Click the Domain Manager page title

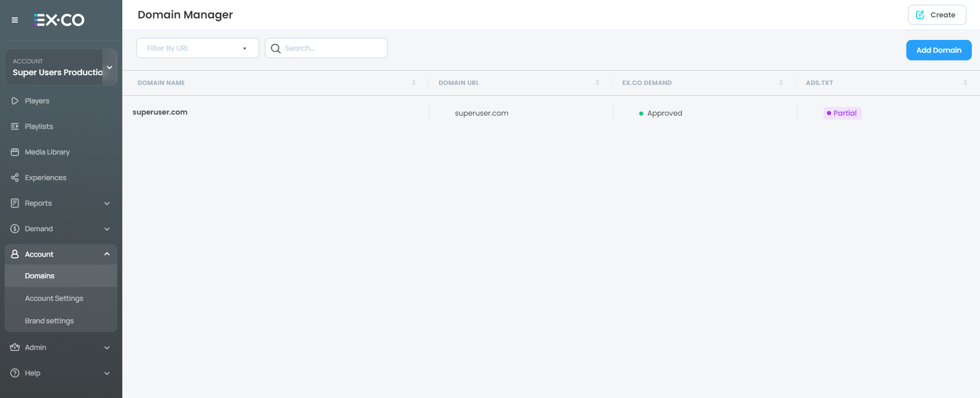(185, 15)
